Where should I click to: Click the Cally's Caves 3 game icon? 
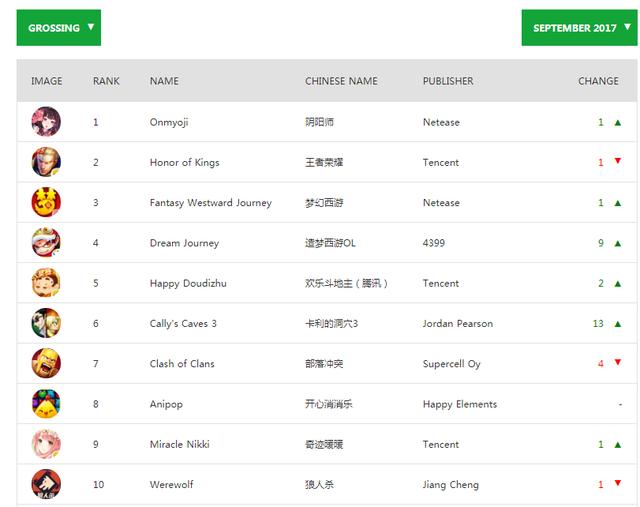(46, 323)
